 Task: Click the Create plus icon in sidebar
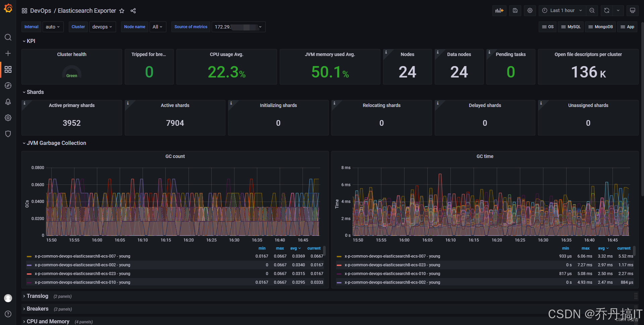(x=8, y=53)
